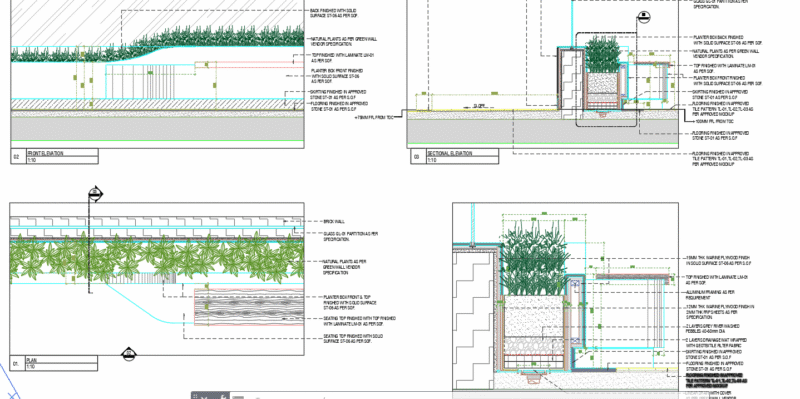Select the 1:10 scale under FRONT ELEVATION

[32, 160]
